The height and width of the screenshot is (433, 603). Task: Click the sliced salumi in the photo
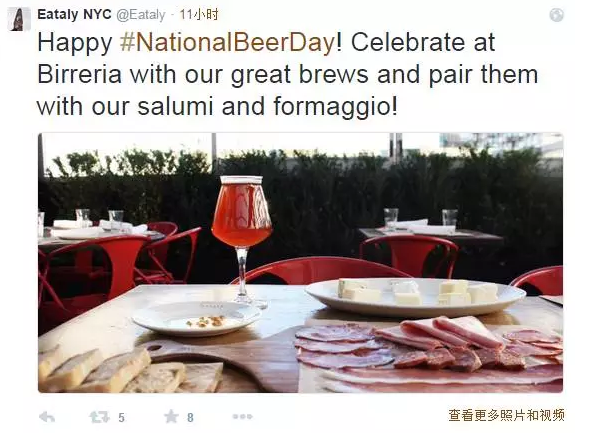(429, 354)
